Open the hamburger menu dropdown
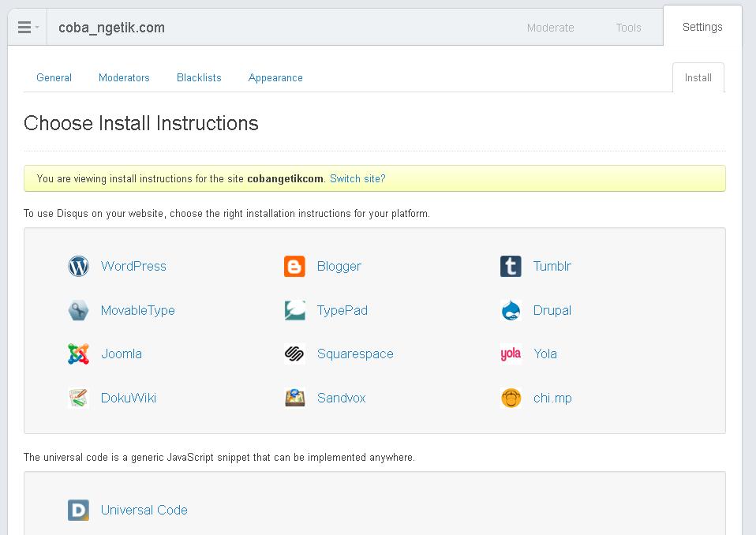The image size is (756, 535). [x=28, y=27]
